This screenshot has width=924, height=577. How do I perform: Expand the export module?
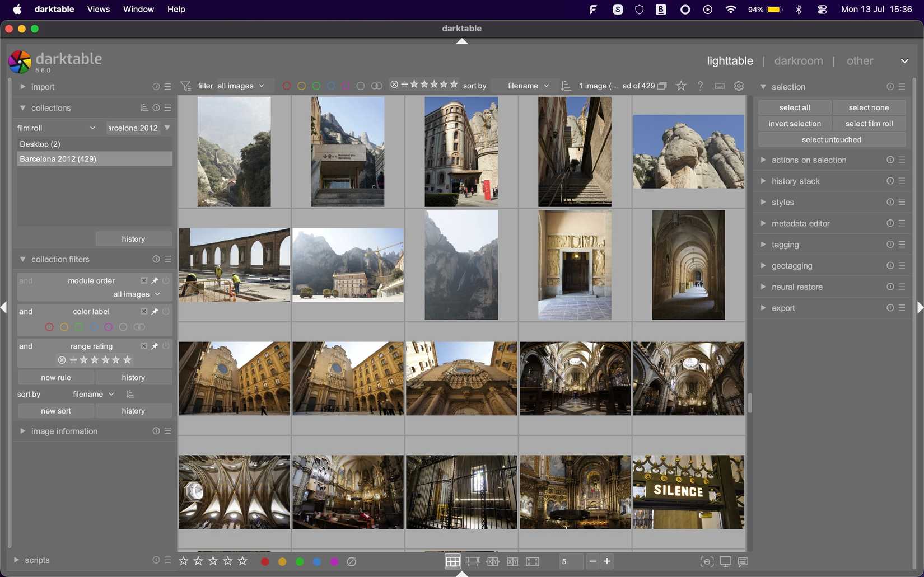(x=763, y=308)
